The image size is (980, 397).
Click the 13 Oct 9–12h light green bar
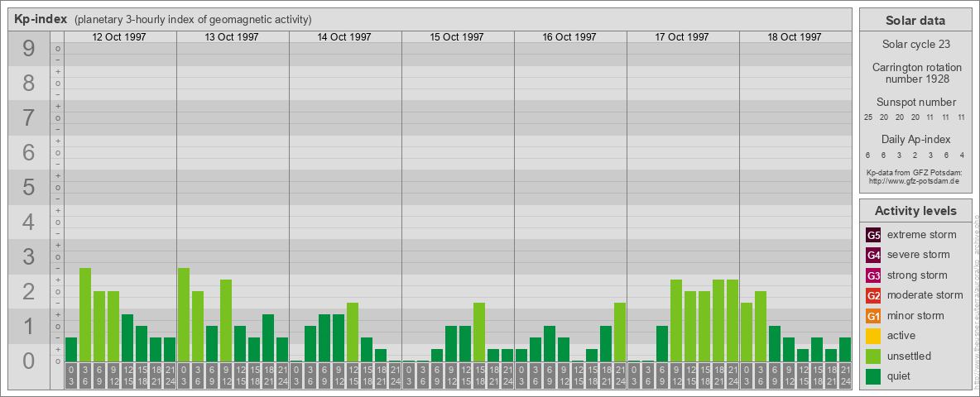coord(226,320)
